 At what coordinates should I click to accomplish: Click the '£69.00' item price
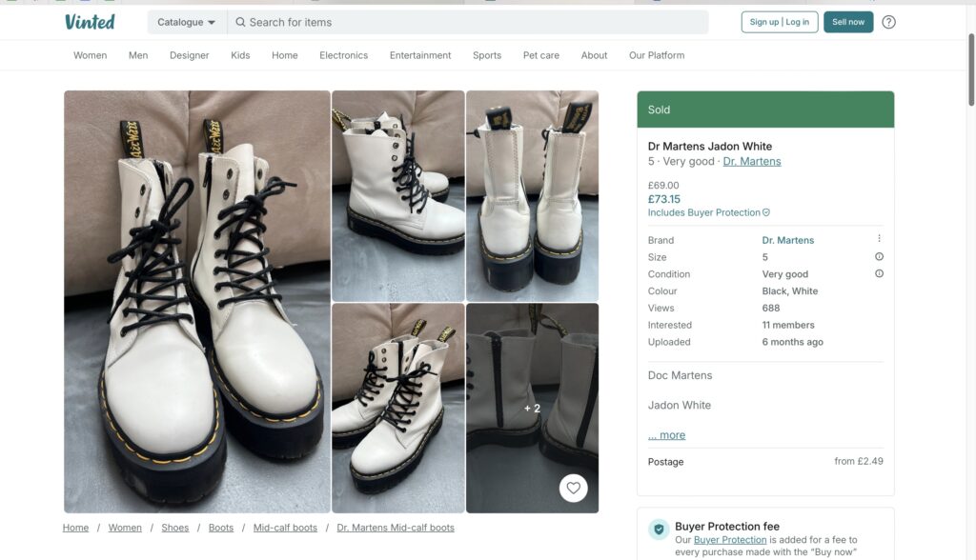click(x=663, y=186)
